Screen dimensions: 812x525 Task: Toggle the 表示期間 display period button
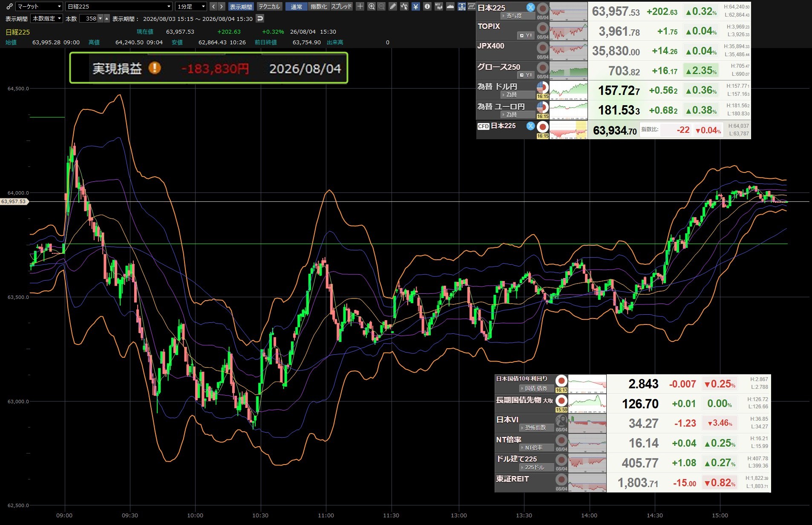[x=241, y=6]
